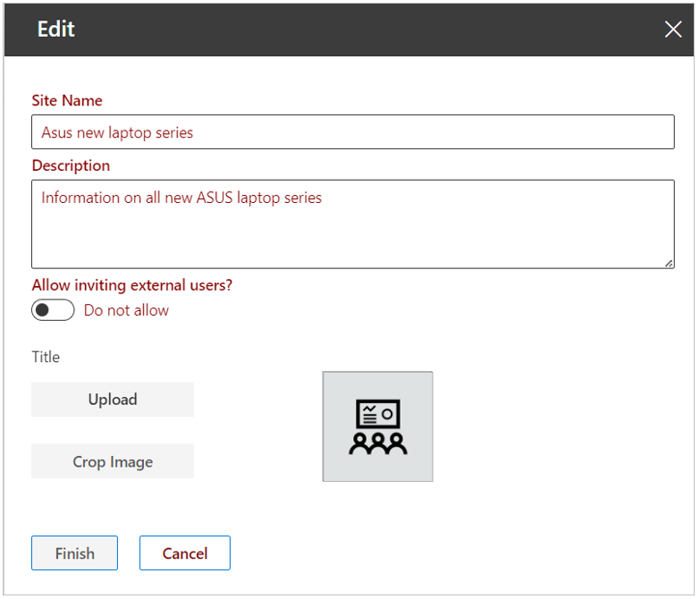Click the Crop Image button
The height and width of the screenshot is (599, 700).
point(113,461)
